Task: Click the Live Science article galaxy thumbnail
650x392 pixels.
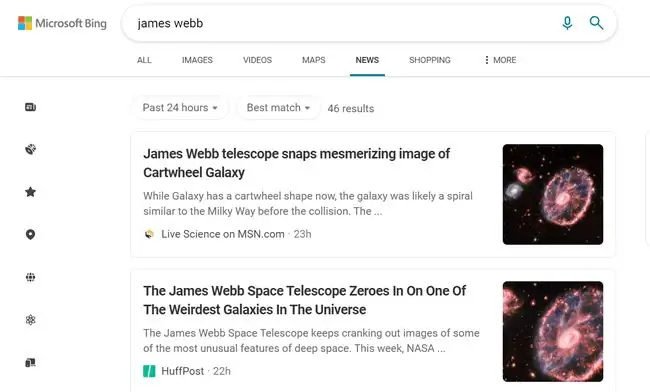Action: point(553,194)
